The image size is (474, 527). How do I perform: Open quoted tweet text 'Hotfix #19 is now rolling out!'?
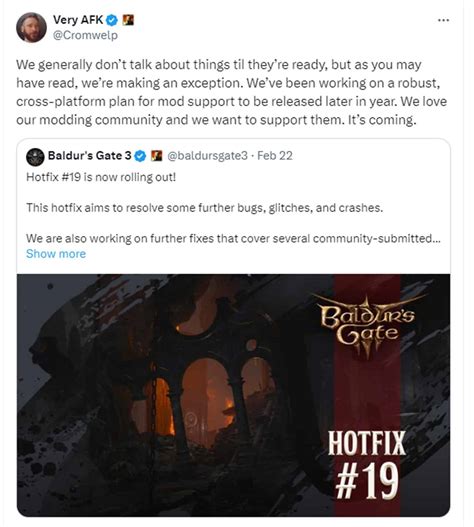tap(101, 177)
